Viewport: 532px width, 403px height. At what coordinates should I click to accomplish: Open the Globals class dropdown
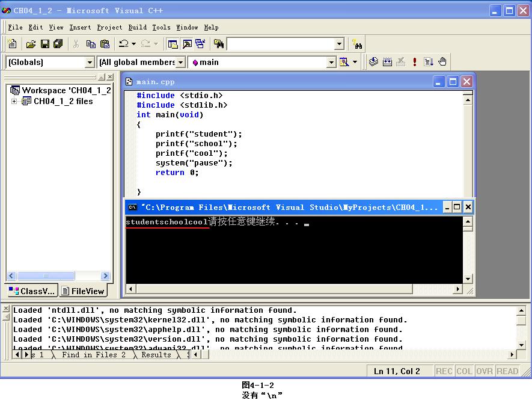(90, 62)
